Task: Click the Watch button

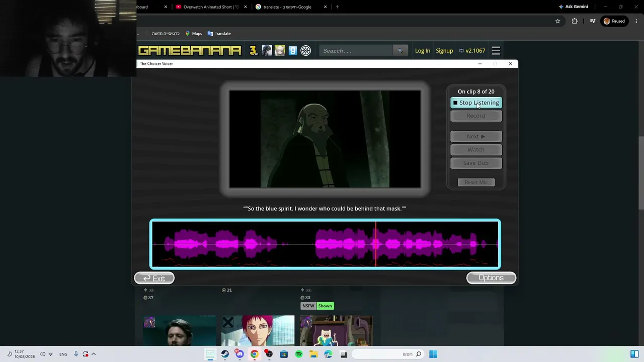Action: click(476, 149)
